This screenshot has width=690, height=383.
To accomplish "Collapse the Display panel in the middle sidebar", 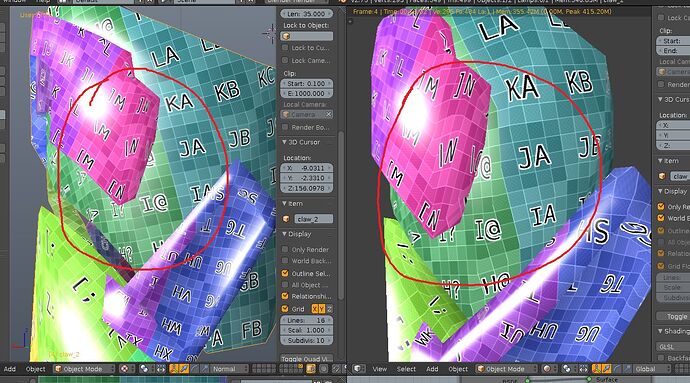I will click(x=285, y=234).
